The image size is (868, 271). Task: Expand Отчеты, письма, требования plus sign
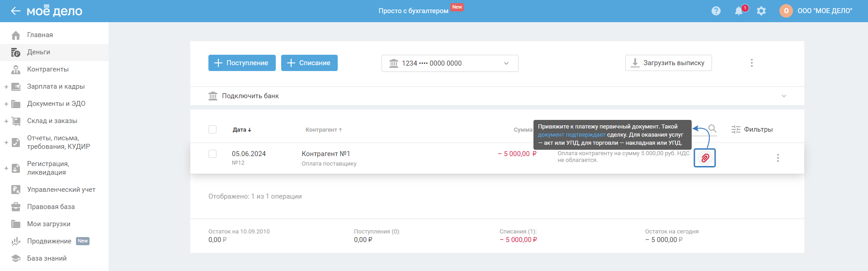(6, 142)
